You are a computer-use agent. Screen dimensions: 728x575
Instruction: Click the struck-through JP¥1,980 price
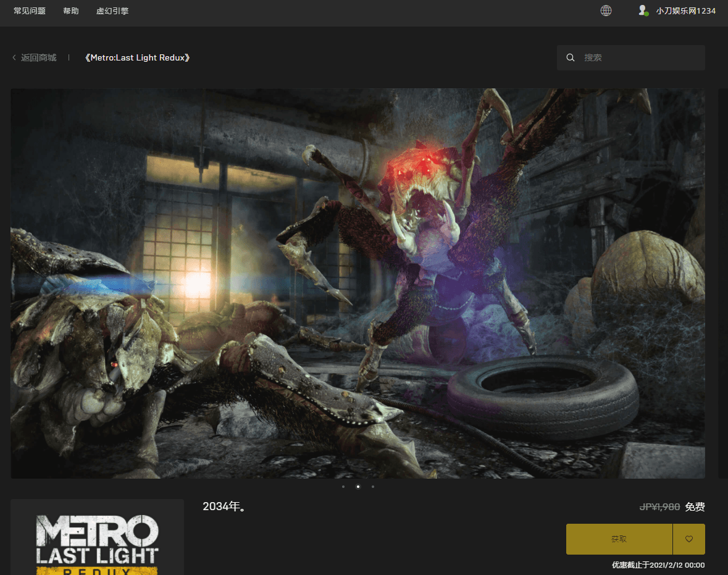(659, 506)
